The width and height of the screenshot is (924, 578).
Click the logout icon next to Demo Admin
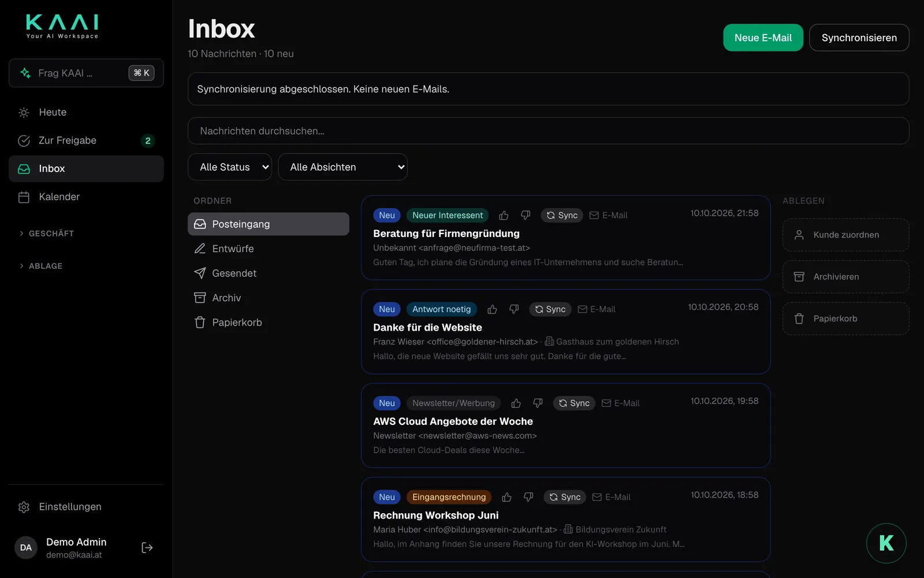[147, 547]
